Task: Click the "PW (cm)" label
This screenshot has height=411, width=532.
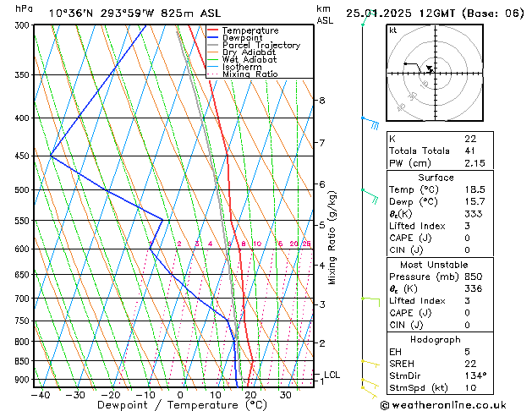Action: pos(410,163)
